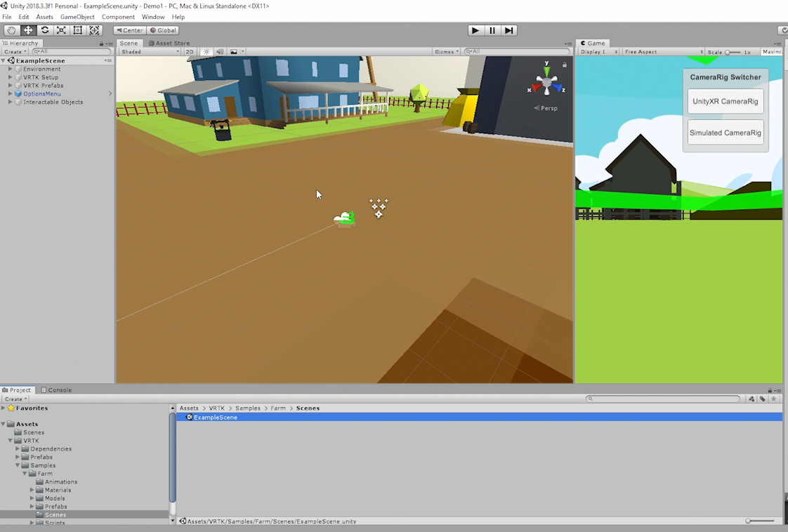Toggle Scene effects image icon
The height and width of the screenshot is (532, 788).
pyautogui.click(x=234, y=51)
